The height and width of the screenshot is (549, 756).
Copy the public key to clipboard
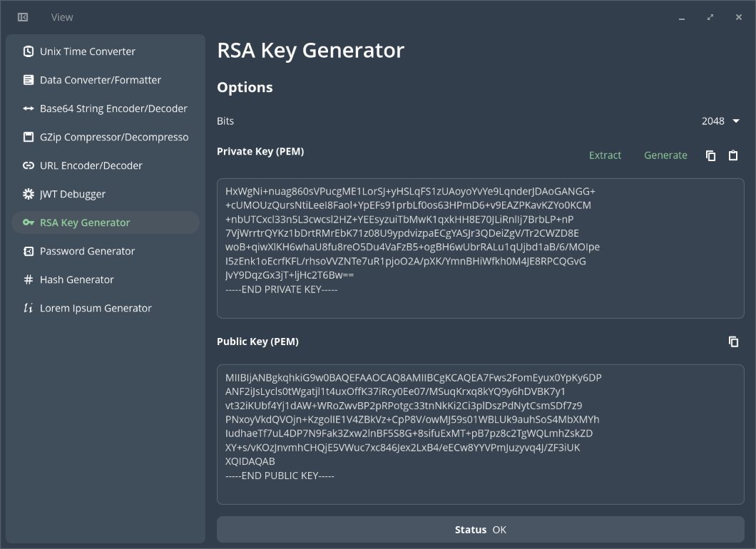coord(733,342)
